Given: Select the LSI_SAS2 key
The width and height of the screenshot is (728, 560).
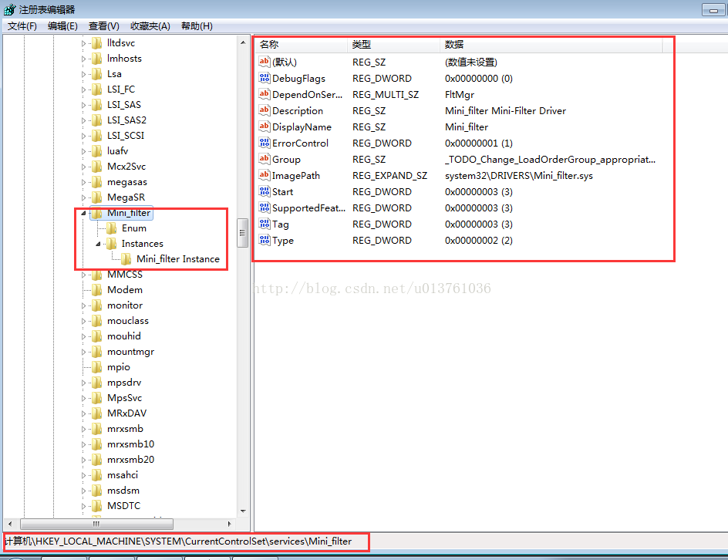Looking at the screenshot, I should (126, 120).
